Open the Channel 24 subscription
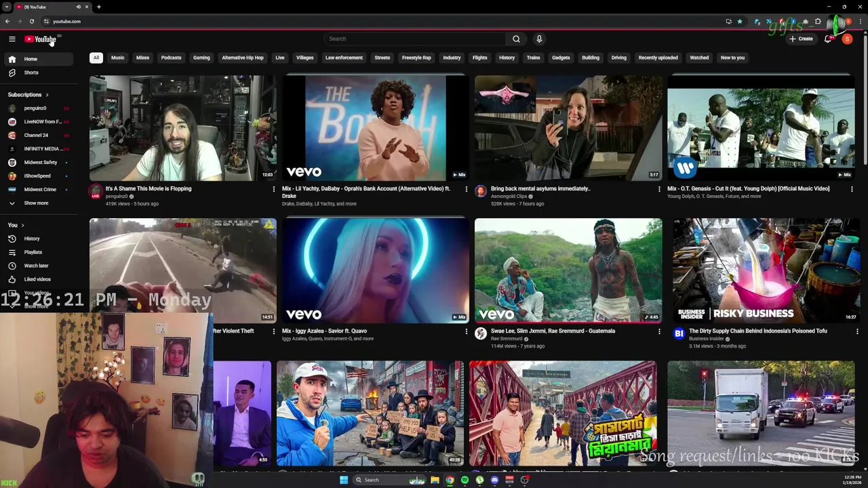This screenshot has width=868, height=488. click(37, 136)
